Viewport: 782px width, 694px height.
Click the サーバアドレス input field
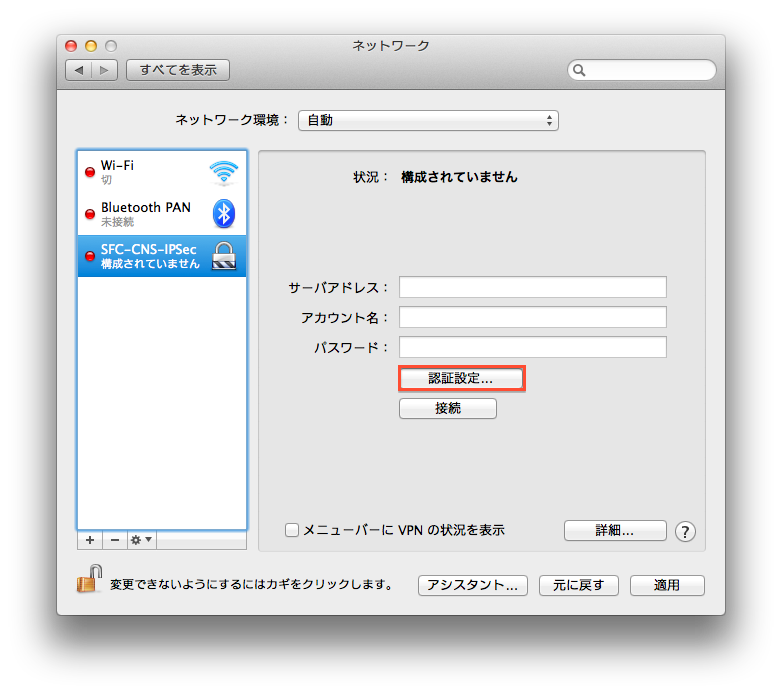[x=532, y=287]
